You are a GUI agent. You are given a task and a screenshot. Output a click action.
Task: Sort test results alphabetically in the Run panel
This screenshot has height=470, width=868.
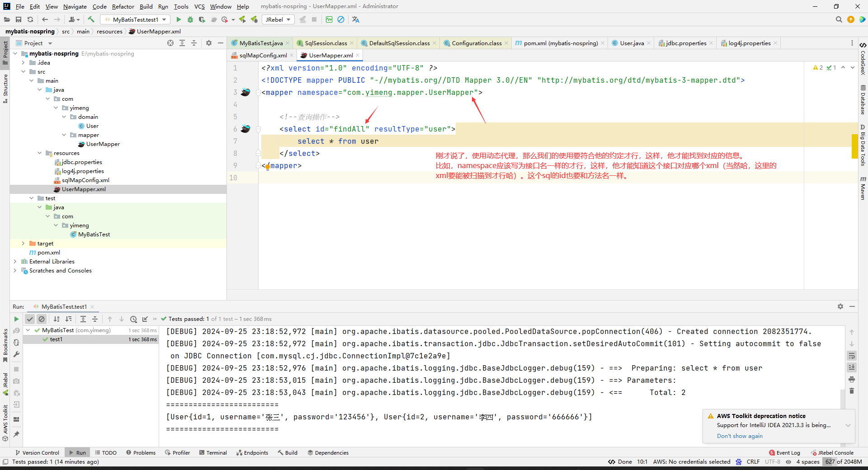57,319
